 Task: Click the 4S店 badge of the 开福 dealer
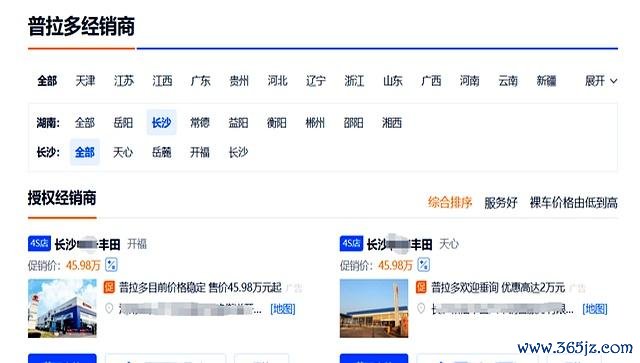(x=39, y=244)
